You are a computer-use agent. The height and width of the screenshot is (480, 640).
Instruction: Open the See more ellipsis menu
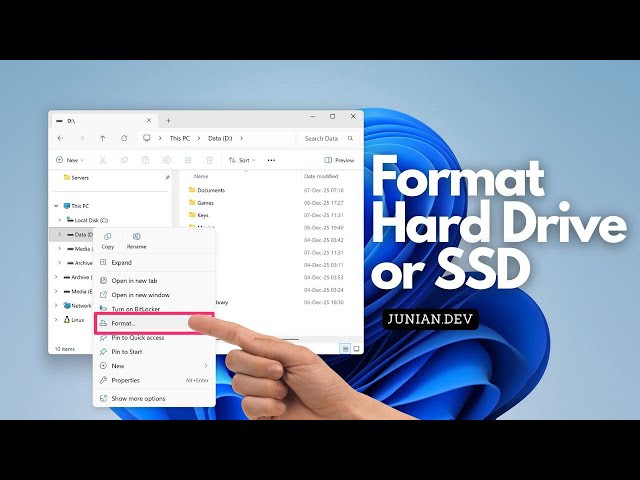click(271, 160)
